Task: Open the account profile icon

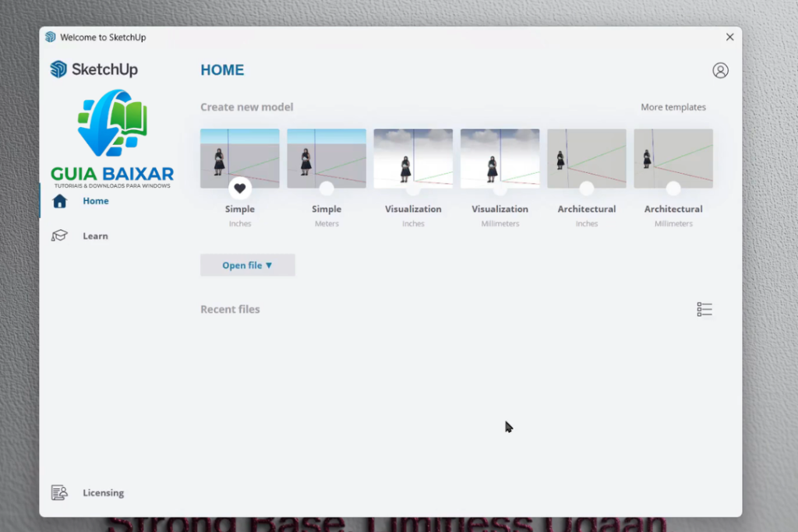Action: (720, 70)
